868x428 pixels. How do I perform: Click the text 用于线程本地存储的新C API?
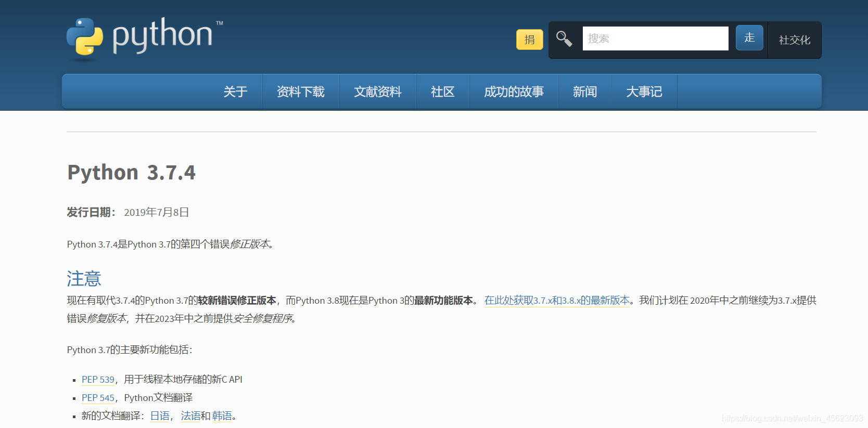[x=183, y=380]
